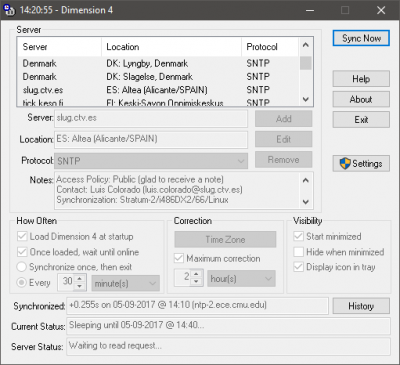Expand the minute(s) interval dropdown
This screenshot has height=365, width=400.
pyautogui.click(x=126, y=283)
